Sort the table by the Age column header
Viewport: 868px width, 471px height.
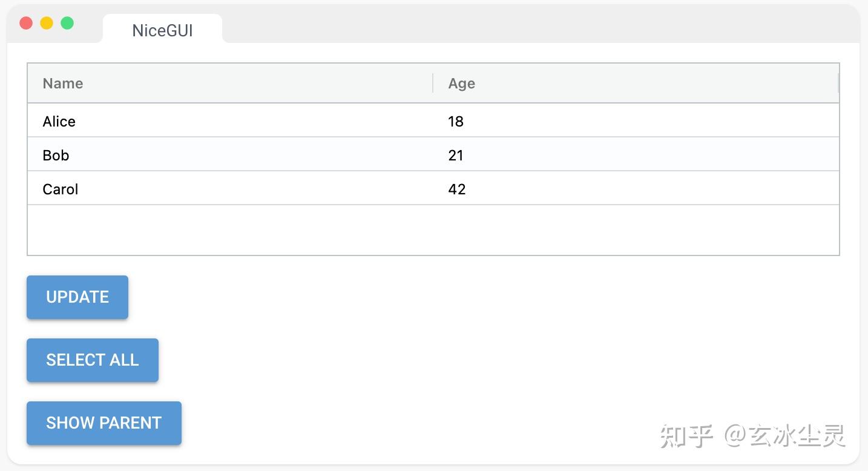(461, 83)
